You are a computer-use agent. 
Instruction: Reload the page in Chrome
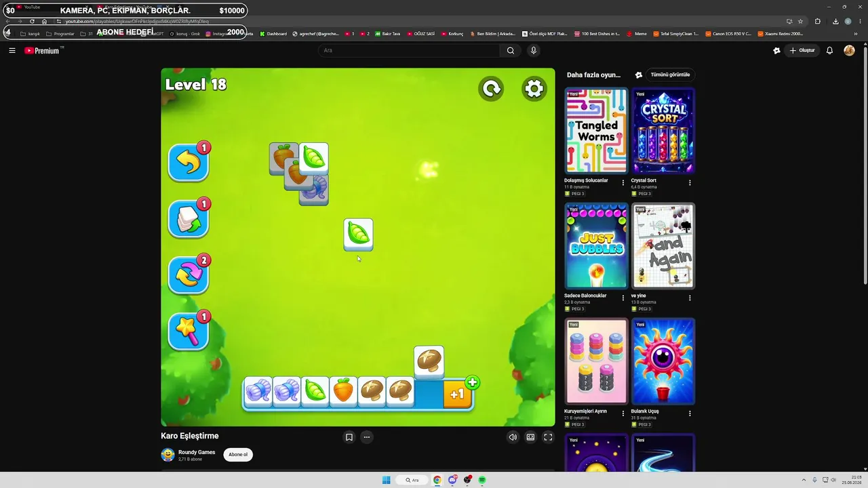(32, 21)
